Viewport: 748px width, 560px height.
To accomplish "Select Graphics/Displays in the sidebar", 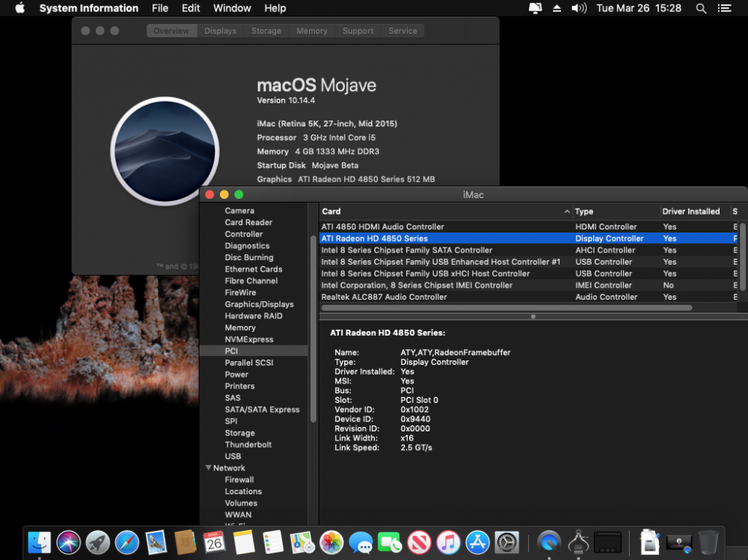I will pos(260,304).
